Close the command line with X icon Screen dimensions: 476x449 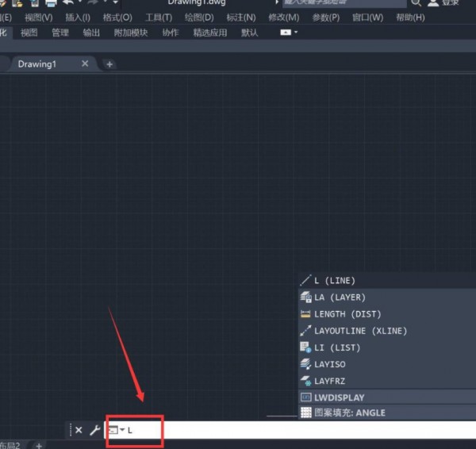click(x=79, y=430)
